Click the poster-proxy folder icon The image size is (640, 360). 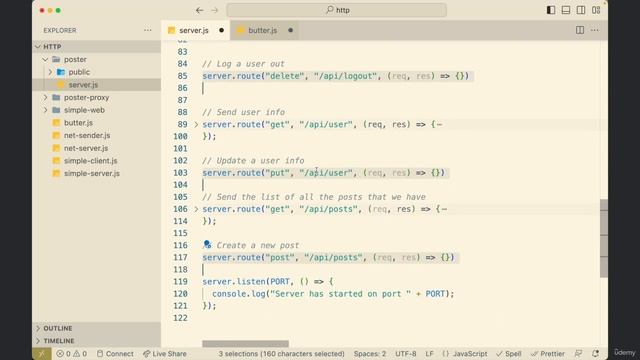click(x=56, y=97)
